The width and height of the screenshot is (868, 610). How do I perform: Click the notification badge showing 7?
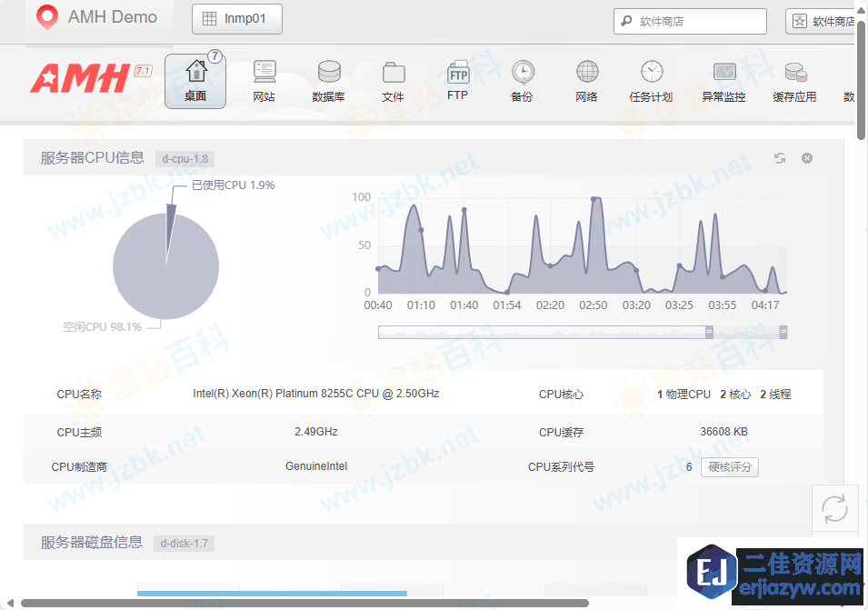(x=215, y=56)
